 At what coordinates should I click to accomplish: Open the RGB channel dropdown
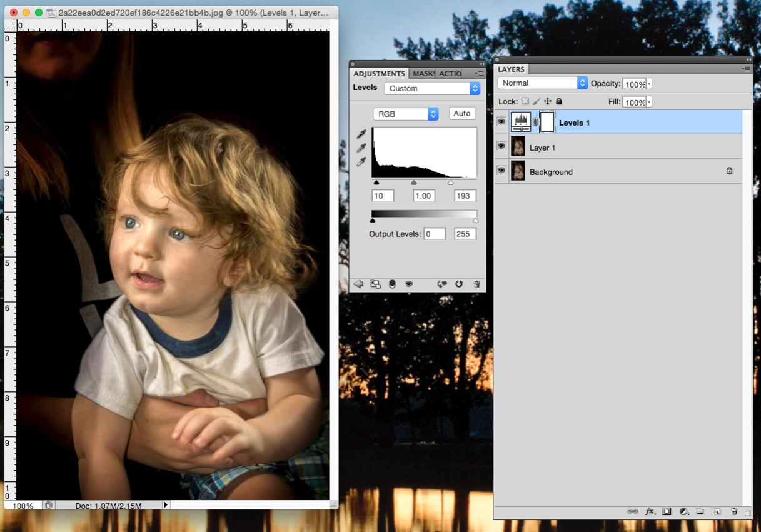pyautogui.click(x=406, y=114)
